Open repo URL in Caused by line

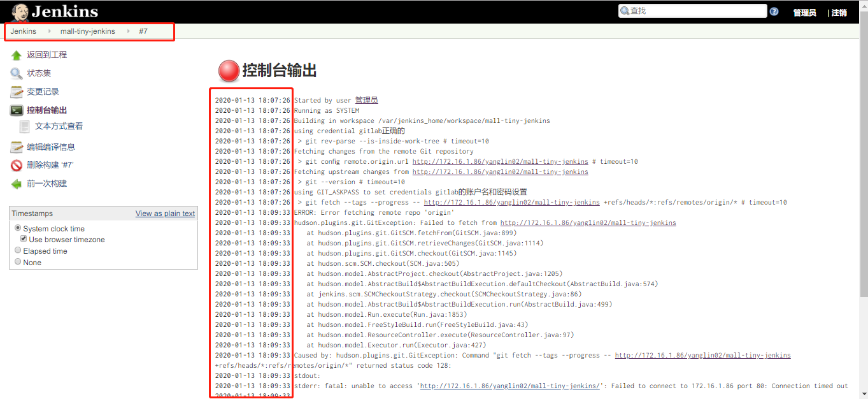click(x=703, y=355)
